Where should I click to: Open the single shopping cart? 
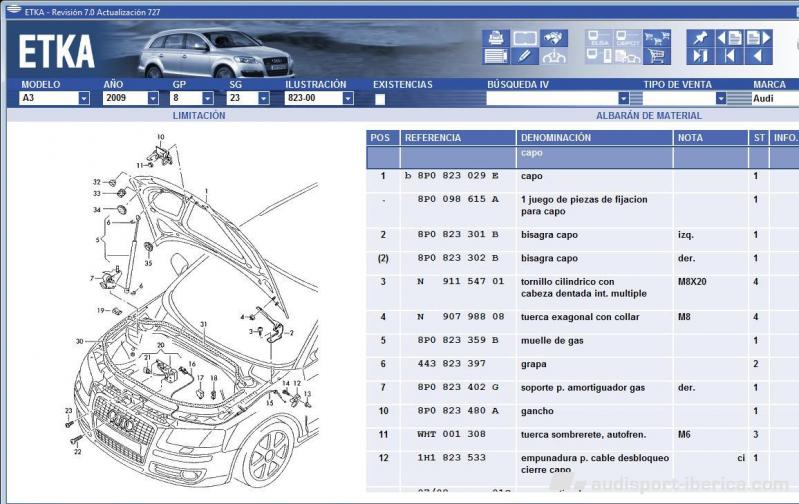[657, 56]
